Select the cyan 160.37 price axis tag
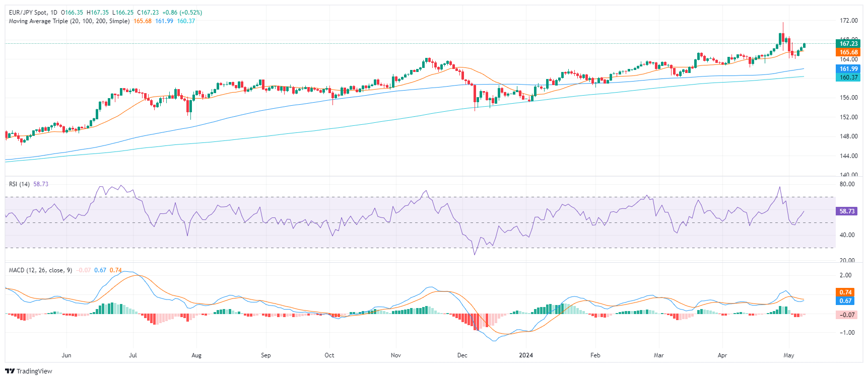 click(x=848, y=78)
